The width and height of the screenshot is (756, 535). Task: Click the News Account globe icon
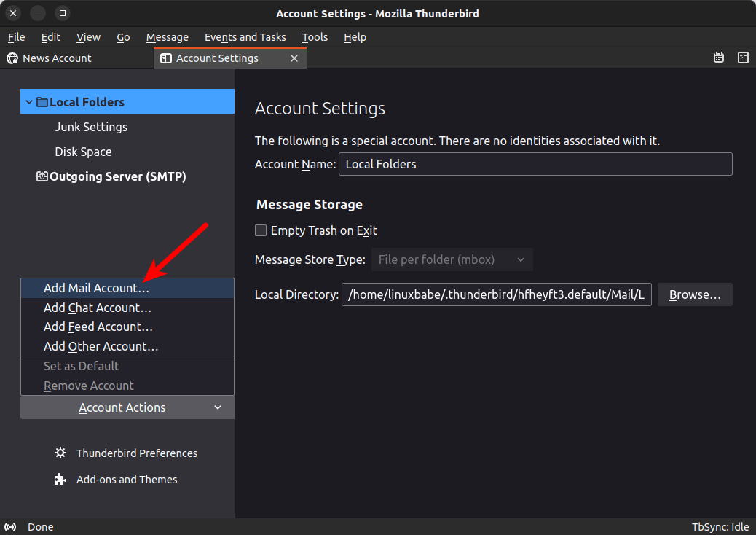[12, 58]
